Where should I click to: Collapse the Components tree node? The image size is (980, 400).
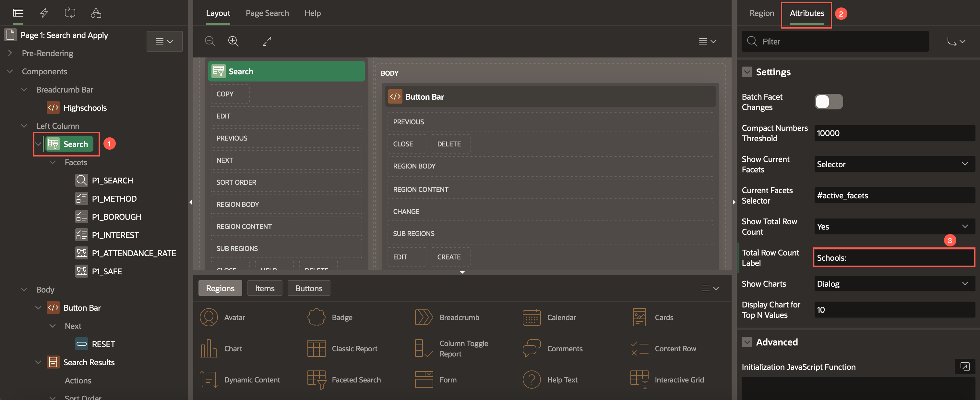10,72
